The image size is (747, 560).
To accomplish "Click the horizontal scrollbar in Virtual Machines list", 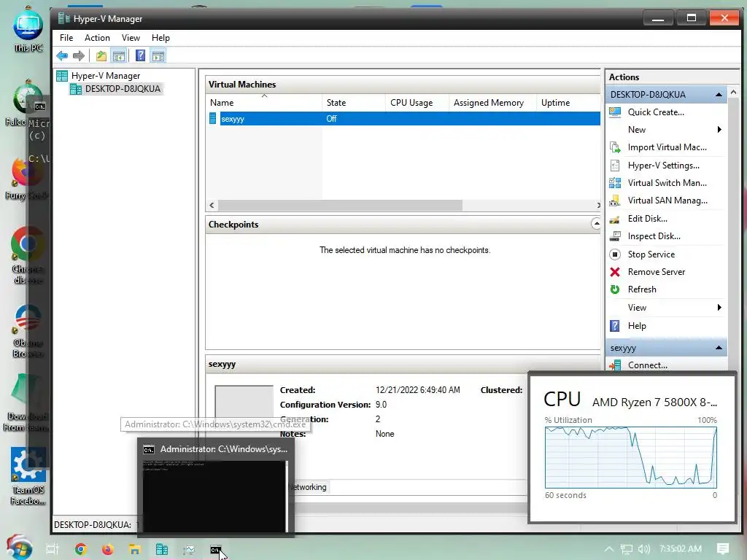I will point(340,205).
